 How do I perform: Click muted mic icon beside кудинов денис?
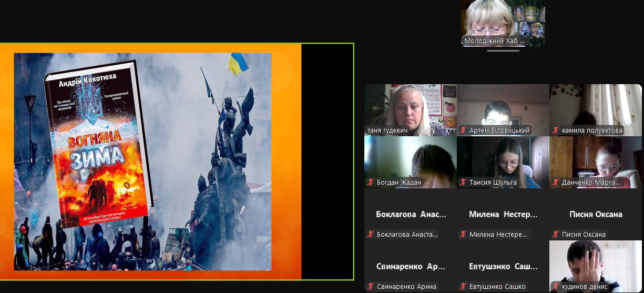pyautogui.click(x=556, y=287)
